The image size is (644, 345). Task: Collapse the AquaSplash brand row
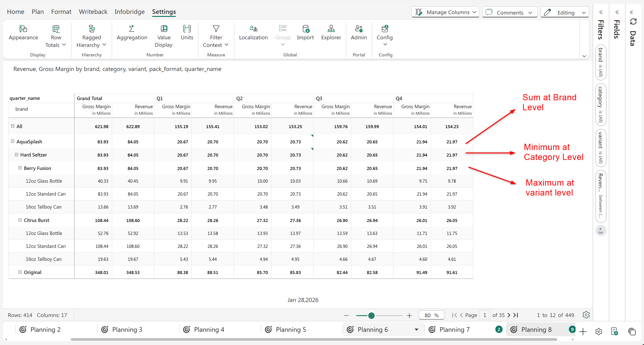tap(13, 141)
